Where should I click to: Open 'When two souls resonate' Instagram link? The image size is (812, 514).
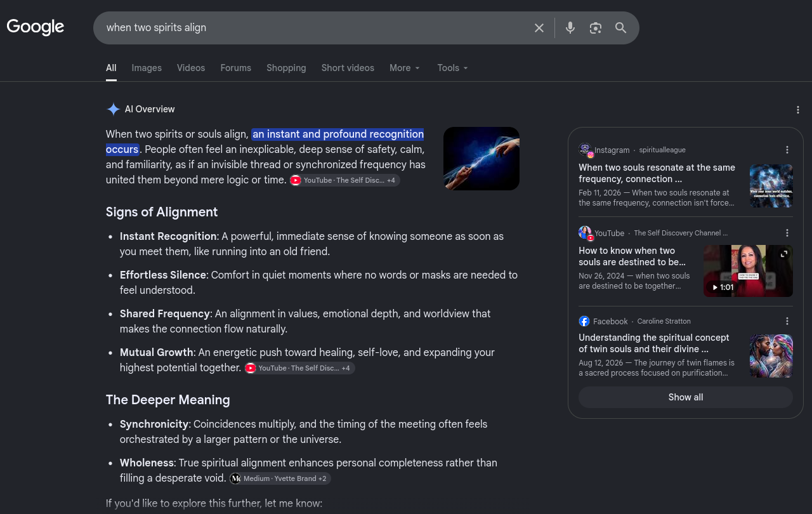click(657, 173)
